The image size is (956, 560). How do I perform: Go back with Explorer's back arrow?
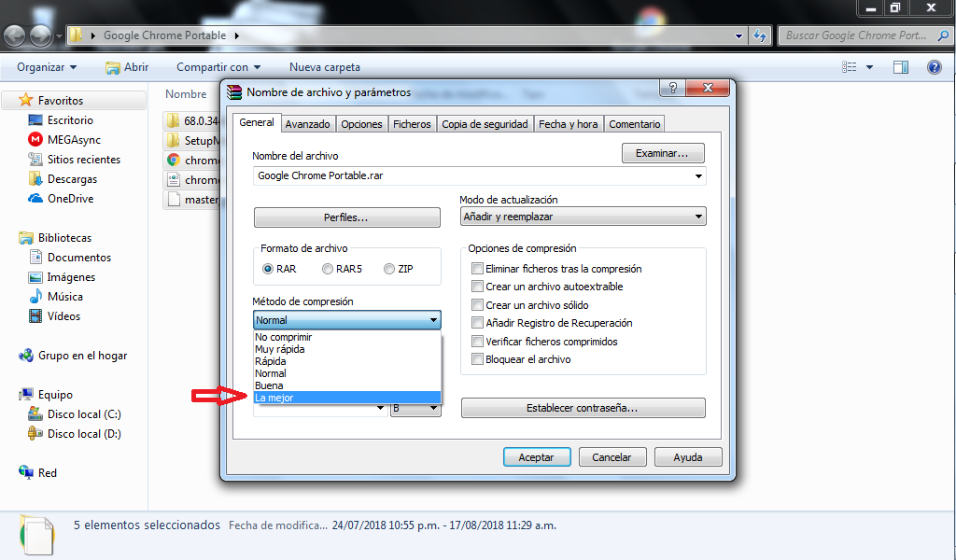pos(15,36)
